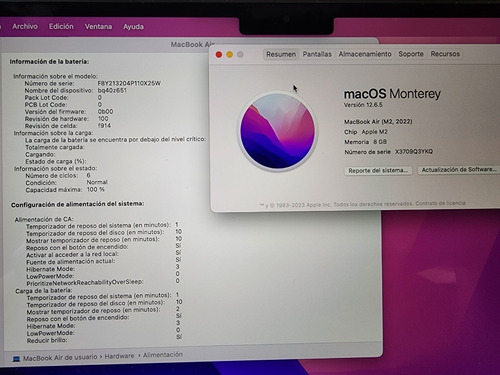Screen dimensions: 500x375
Task: Click hardware revision value 100
Action: (x=103, y=118)
